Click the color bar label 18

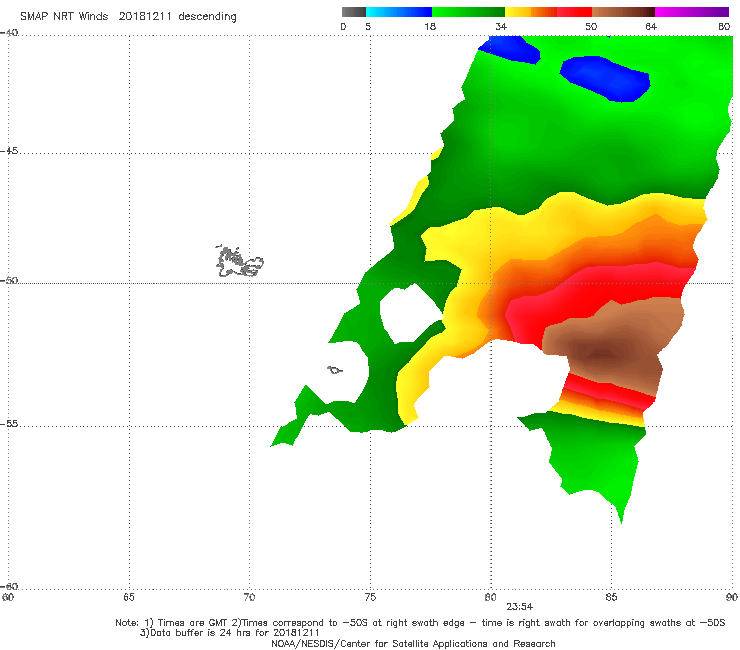(430, 26)
